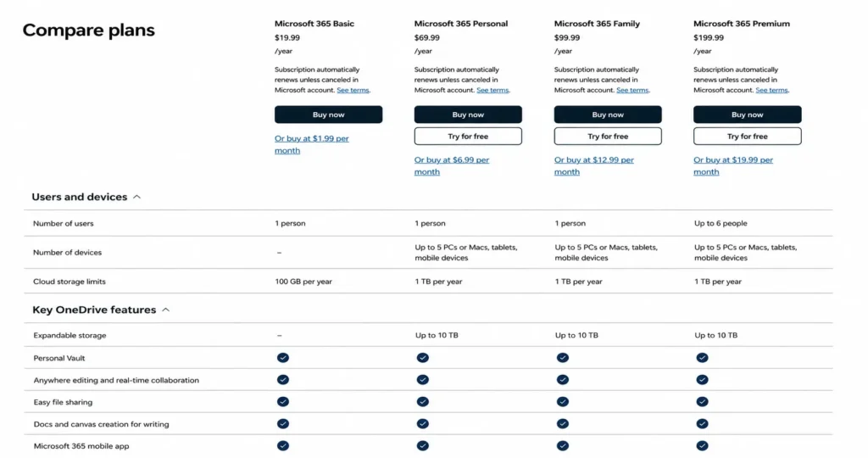Click Microsoft 365 mobile app checkmark for Premium

(x=702, y=446)
